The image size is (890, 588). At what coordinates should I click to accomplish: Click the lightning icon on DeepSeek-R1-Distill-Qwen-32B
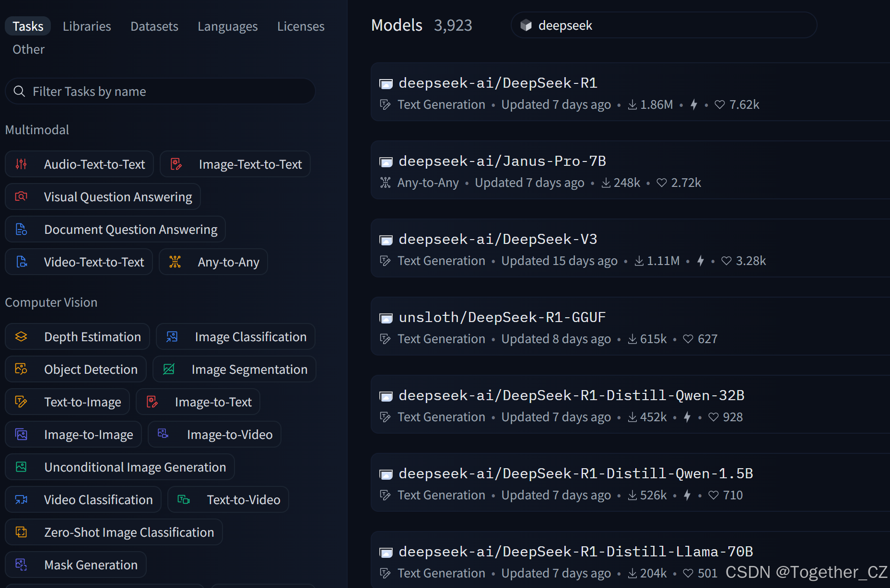click(x=687, y=417)
